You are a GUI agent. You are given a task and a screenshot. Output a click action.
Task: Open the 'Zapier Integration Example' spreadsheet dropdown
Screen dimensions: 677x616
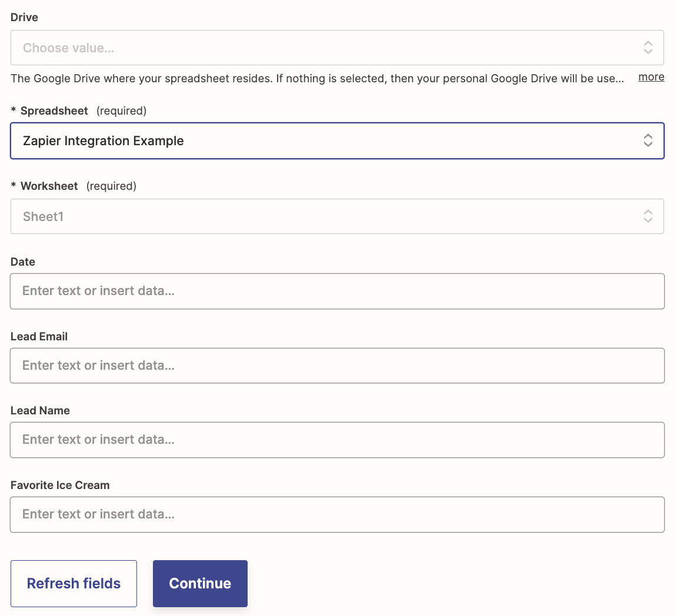click(x=329, y=140)
